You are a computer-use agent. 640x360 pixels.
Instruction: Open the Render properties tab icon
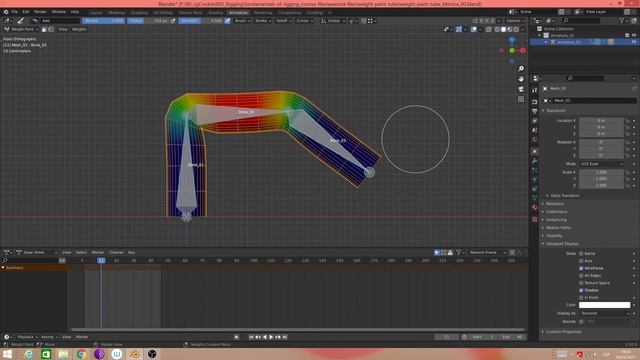535,102
